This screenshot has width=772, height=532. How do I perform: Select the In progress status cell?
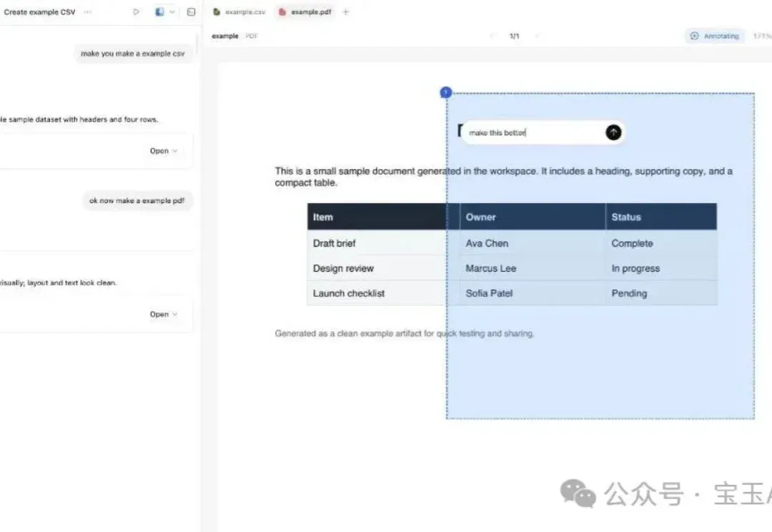661,268
